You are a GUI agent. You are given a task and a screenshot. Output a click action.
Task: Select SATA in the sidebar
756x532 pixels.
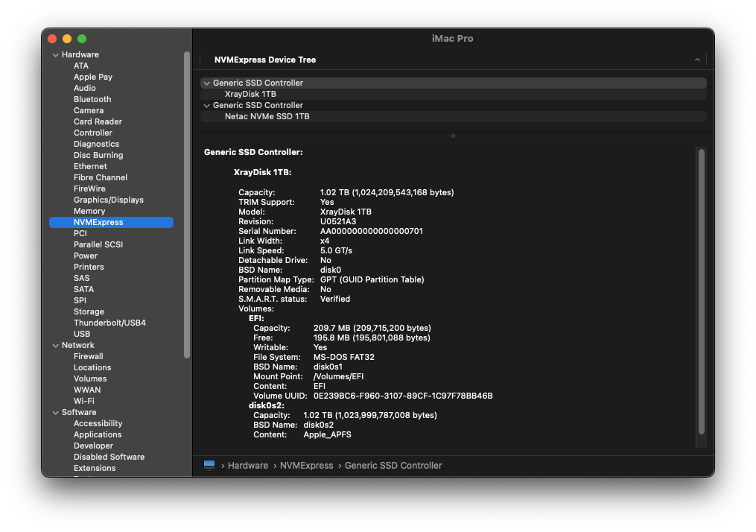click(84, 289)
